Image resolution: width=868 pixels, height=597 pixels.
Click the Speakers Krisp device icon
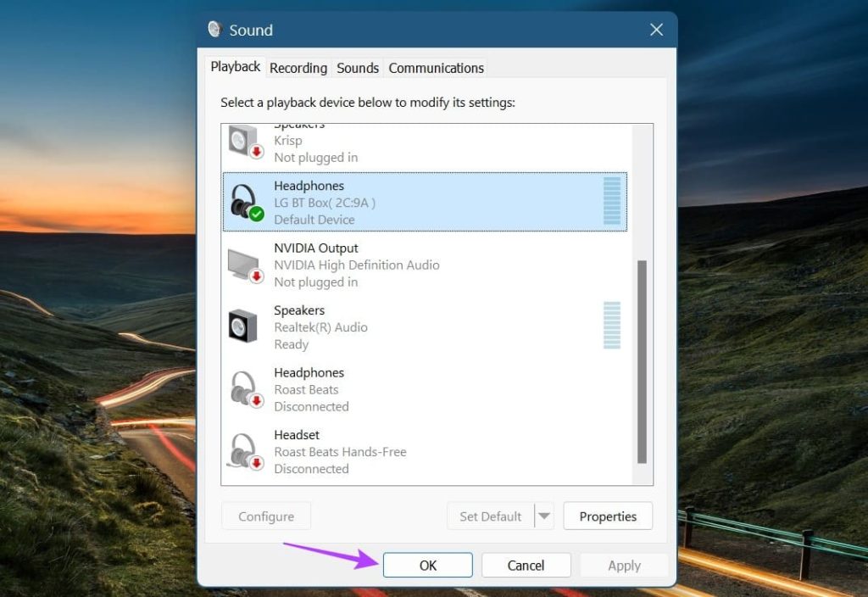coord(244,140)
